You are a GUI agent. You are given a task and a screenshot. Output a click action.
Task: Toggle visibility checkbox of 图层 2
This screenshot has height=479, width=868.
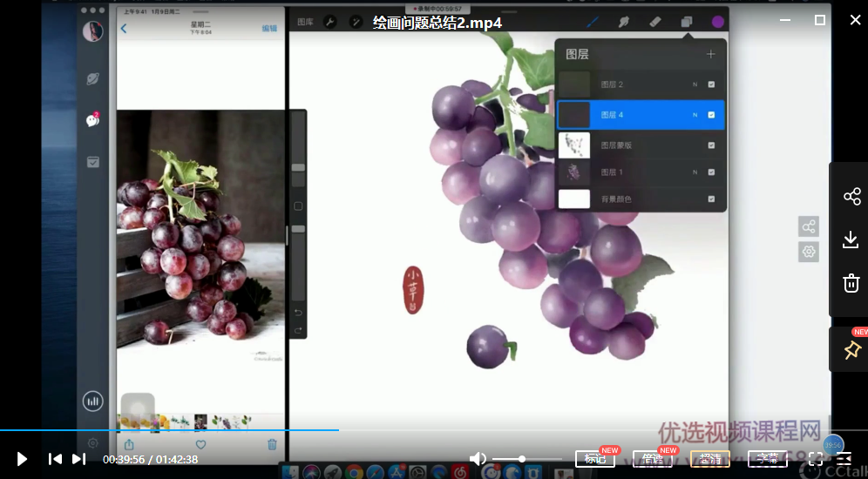point(711,84)
